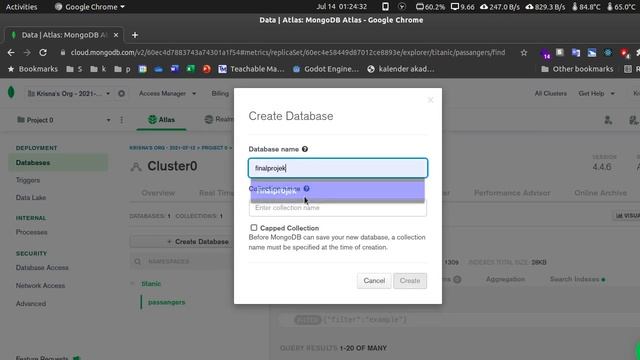Click the Create button in dialog
The width and height of the screenshot is (640, 360).
pos(410,281)
